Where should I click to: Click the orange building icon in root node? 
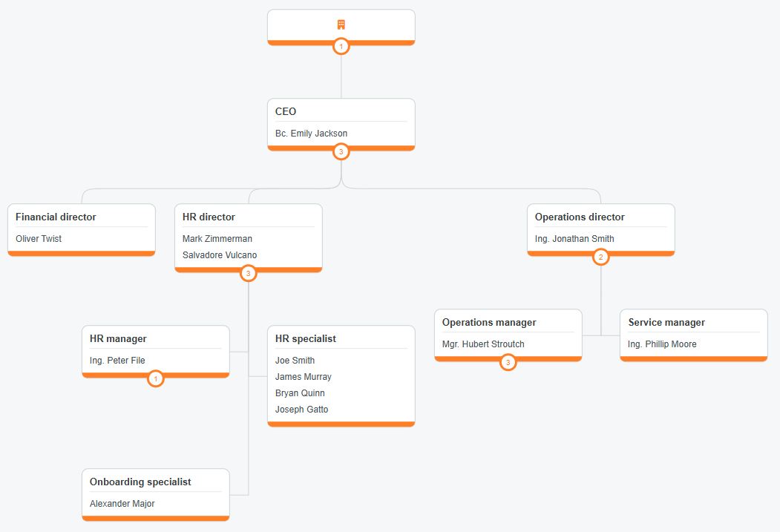point(341,24)
